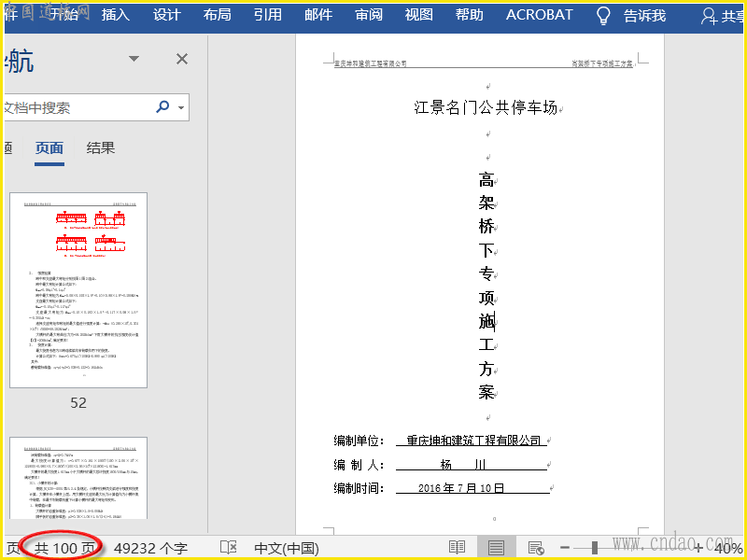Switch to the 布局 ribbon tab
The height and width of the screenshot is (560, 747).
coord(218,15)
